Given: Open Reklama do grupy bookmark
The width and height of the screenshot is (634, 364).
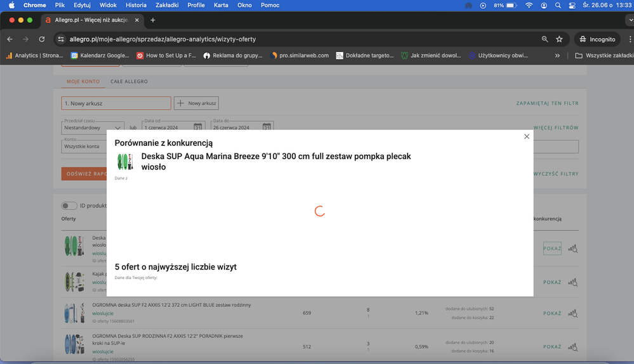Looking at the screenshot, I should (x=233, y=56).
